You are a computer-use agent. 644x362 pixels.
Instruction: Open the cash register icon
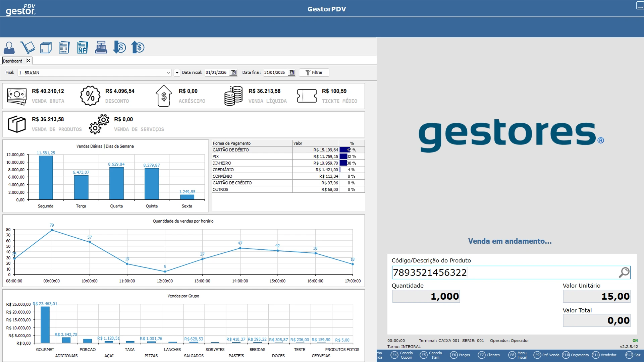click(101, 48)
